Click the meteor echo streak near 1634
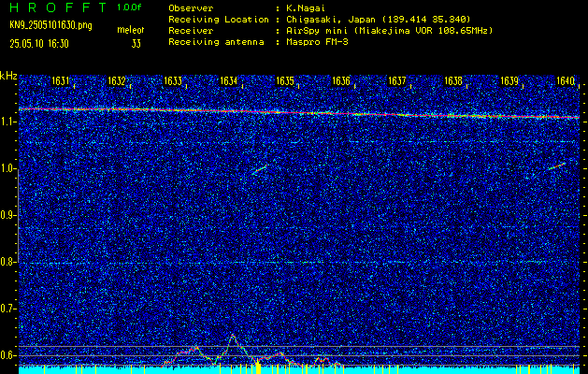 [x=259, y=169]
